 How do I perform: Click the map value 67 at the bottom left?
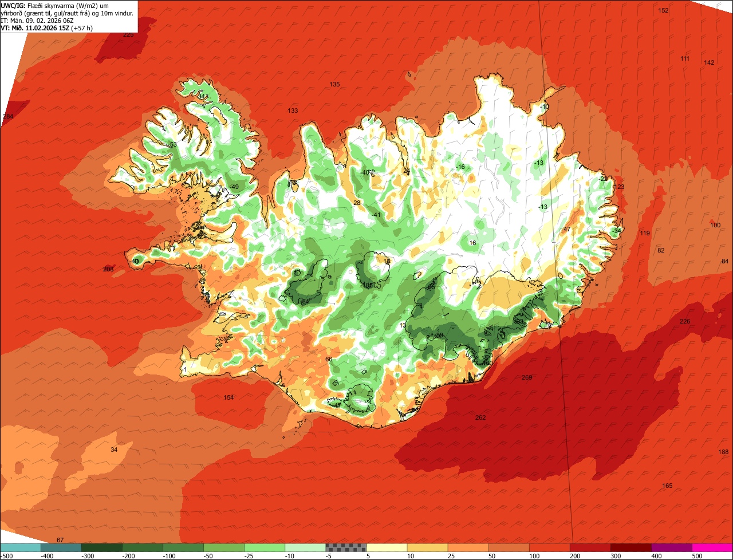(60, 540)
